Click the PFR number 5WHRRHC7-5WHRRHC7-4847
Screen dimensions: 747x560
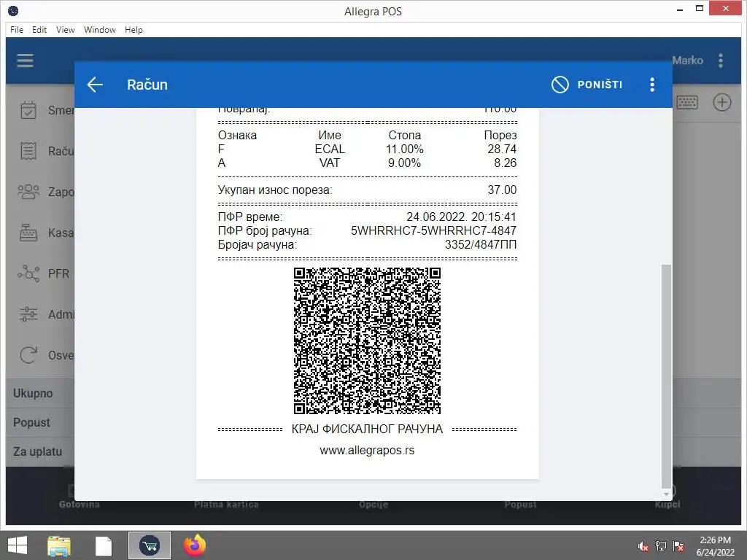tap(433, 231)
